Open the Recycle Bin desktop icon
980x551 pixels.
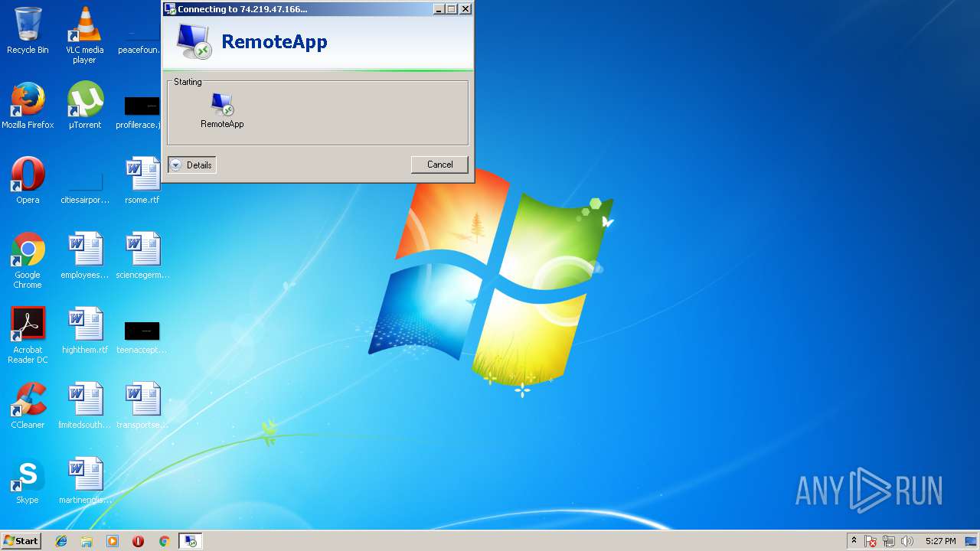[x=28, y=31]
